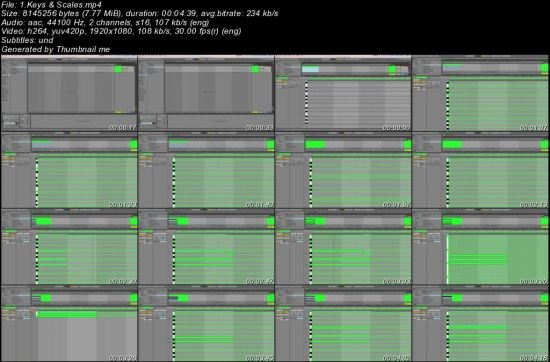Select the frame stamped 00:02:13

coord(480,170)
